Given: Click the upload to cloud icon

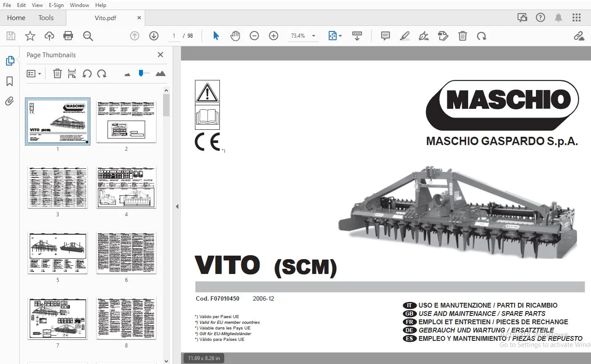Looking at the screenshot, I should pyautogui.click(x=49, y=36).
